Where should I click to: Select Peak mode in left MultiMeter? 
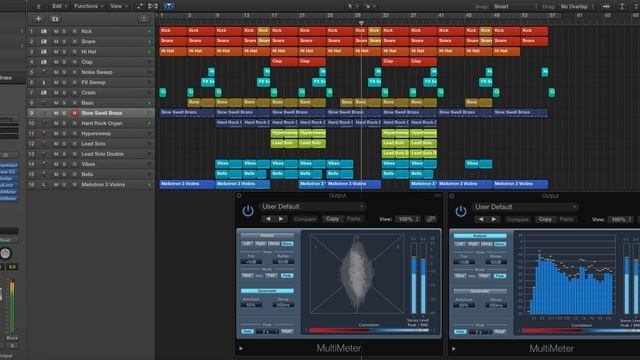287,276
